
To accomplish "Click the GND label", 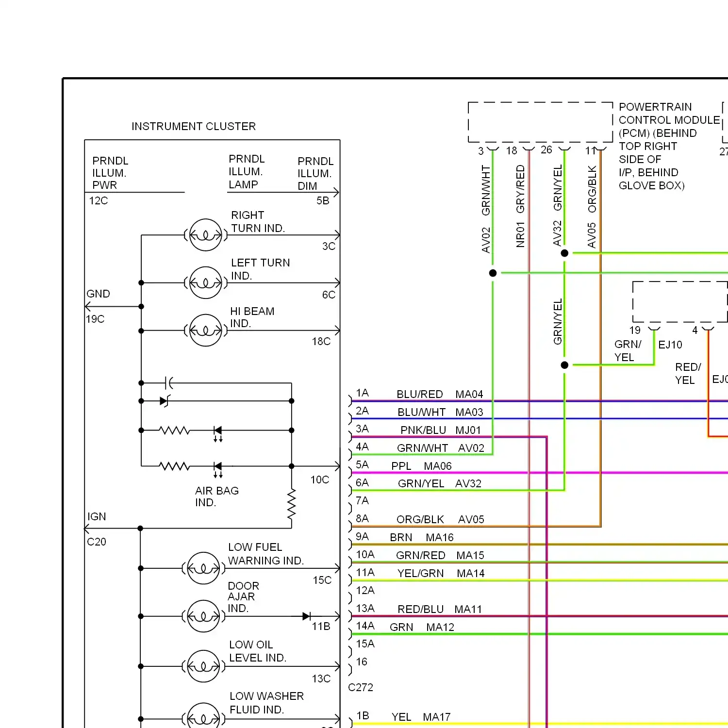I will (x=99, y=294).
